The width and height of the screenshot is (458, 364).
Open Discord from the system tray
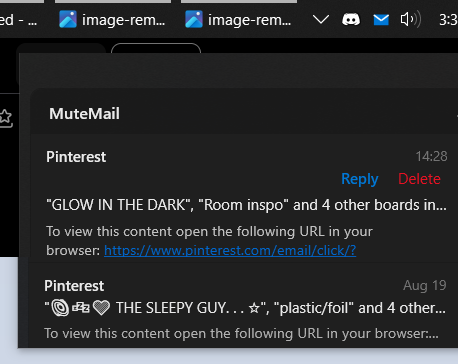[x=351, y=20]
